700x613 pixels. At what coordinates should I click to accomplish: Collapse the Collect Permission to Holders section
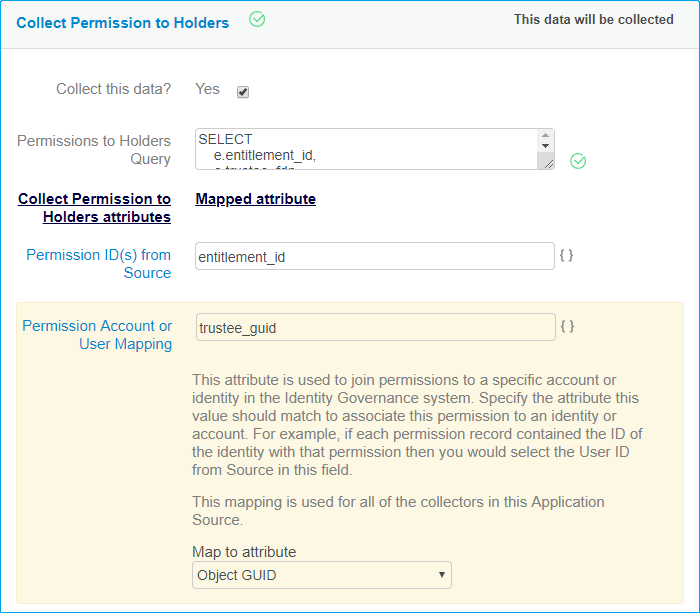coord(122,22)
